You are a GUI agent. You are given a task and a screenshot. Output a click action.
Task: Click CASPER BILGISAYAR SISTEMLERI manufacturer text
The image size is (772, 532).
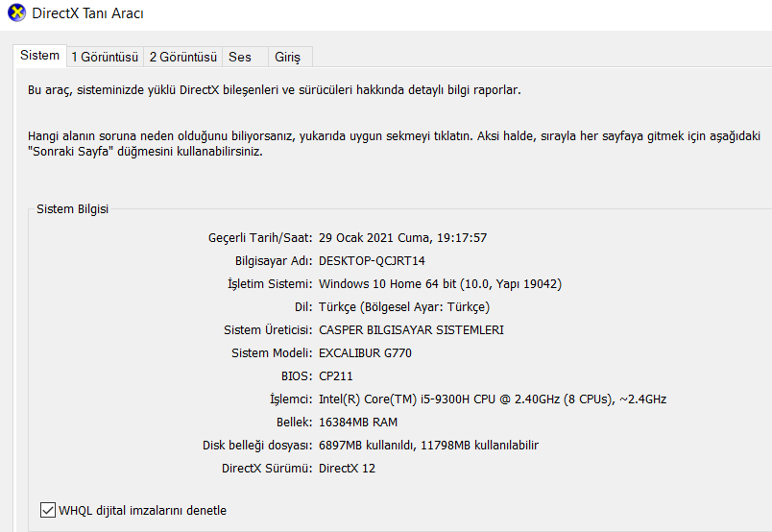tap(411, 330)
